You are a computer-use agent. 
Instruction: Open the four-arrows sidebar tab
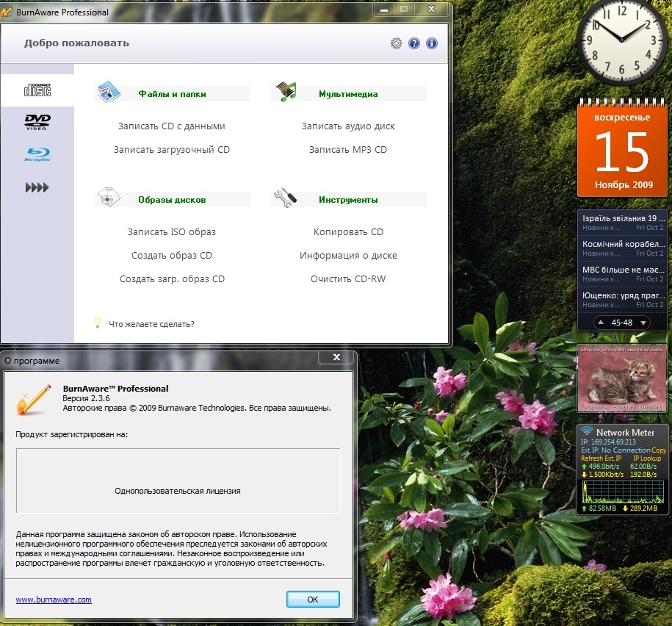[37, 187]
